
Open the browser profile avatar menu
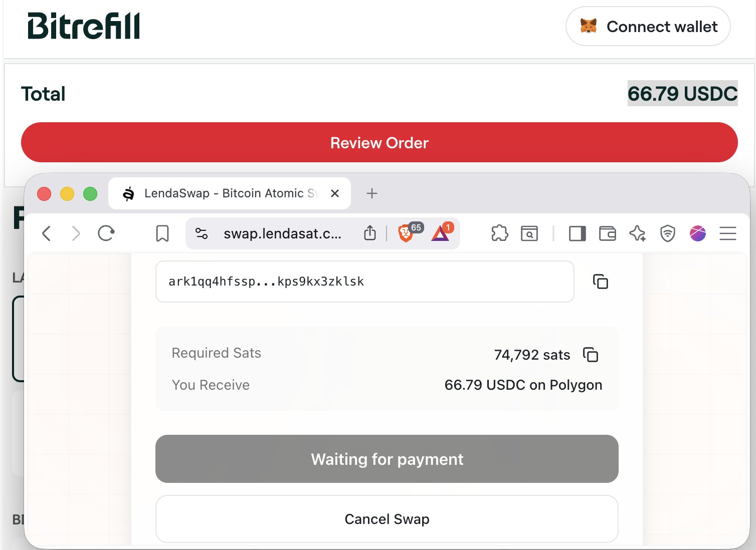[698, 233]
